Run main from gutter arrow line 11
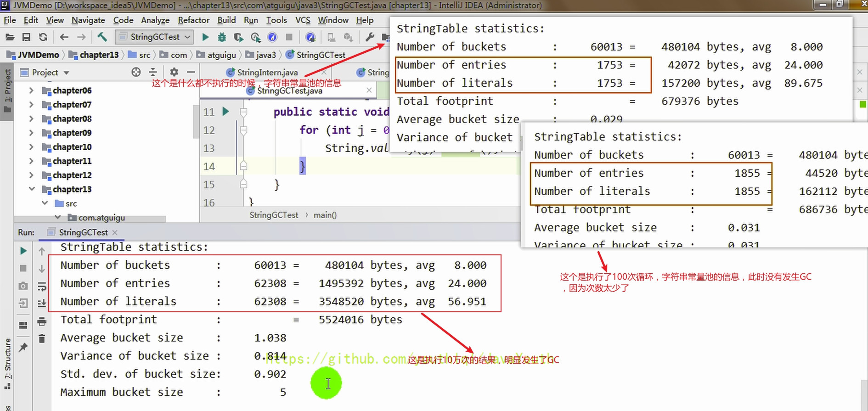 [x=225, y=111]
